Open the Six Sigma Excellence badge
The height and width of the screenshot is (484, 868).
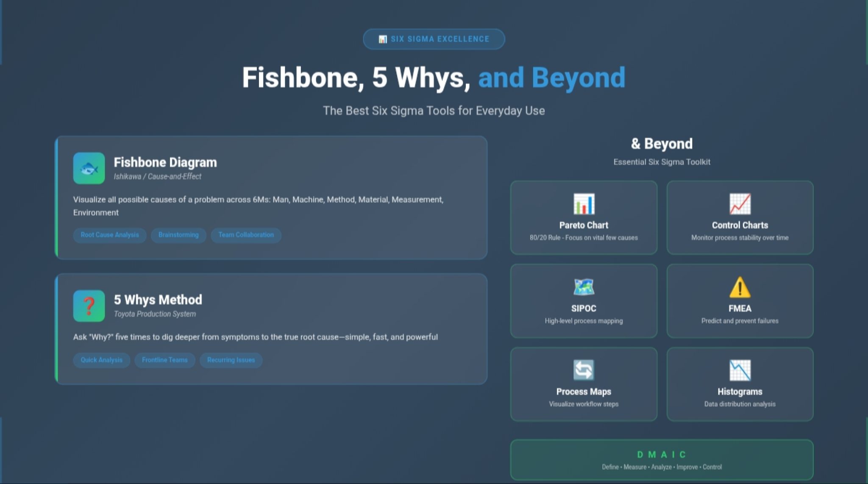[434, 39]
